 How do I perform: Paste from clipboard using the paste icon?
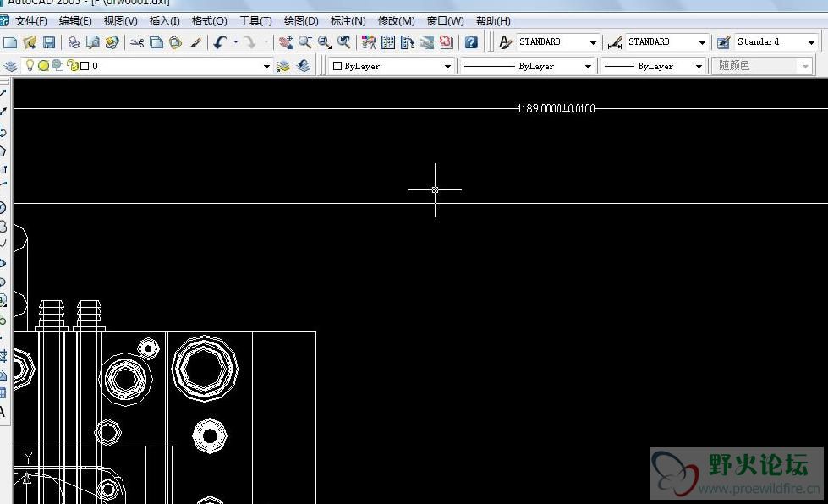(x=175, y=42)
